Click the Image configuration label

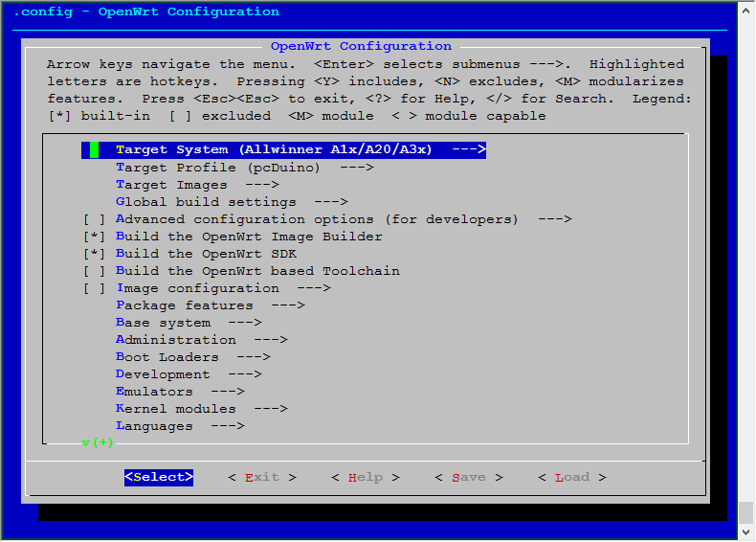(198, 288)
